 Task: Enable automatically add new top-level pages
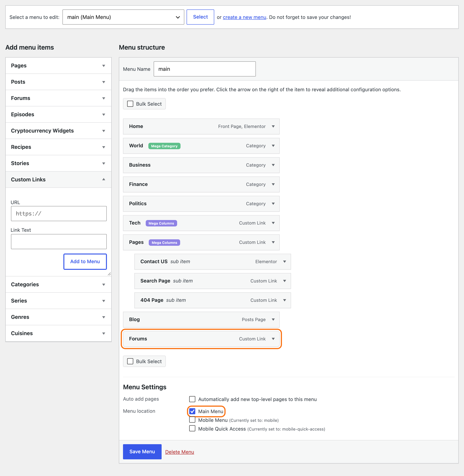(192, 399)
